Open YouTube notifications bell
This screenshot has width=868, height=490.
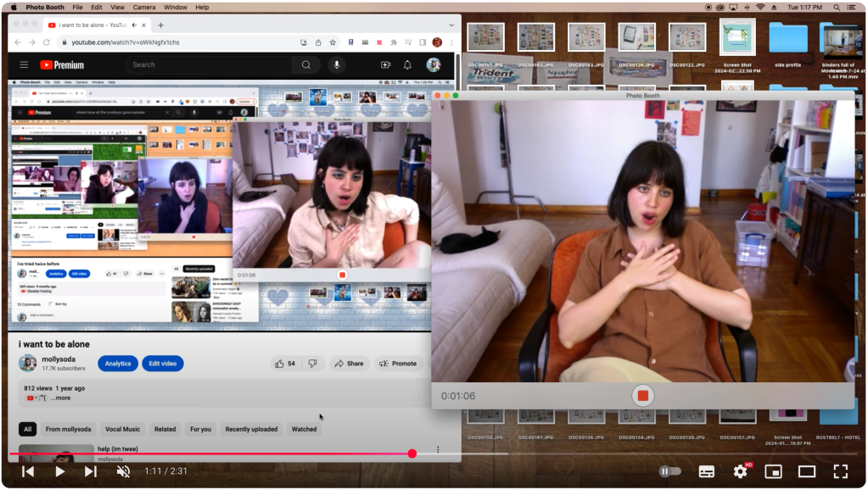click(407, 64)
